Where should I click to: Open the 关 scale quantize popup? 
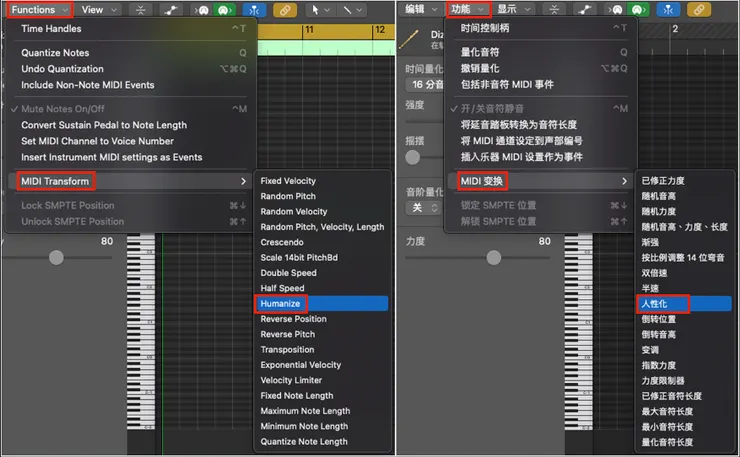[x=423, y=208]
